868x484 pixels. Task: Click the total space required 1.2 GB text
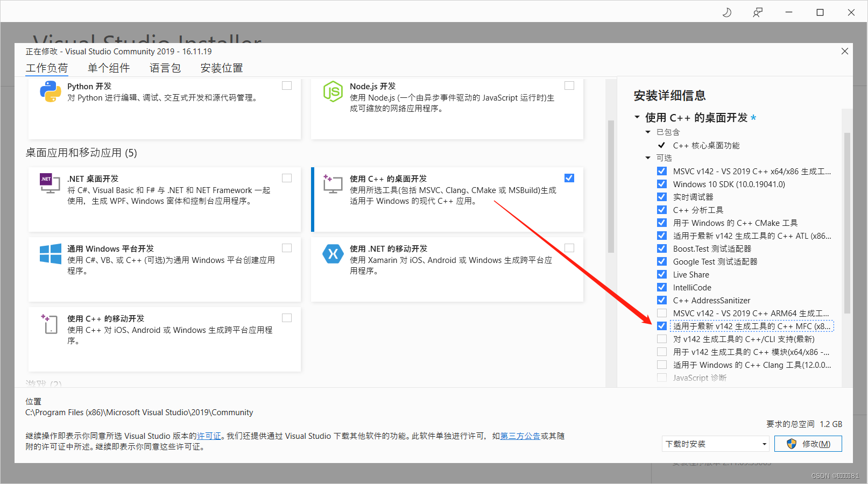point(804,424)
